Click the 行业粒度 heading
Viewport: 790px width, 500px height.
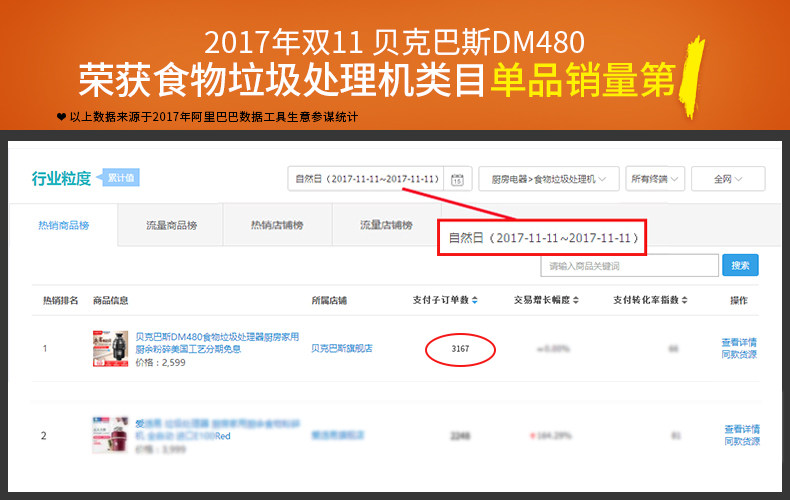(61, 178)
